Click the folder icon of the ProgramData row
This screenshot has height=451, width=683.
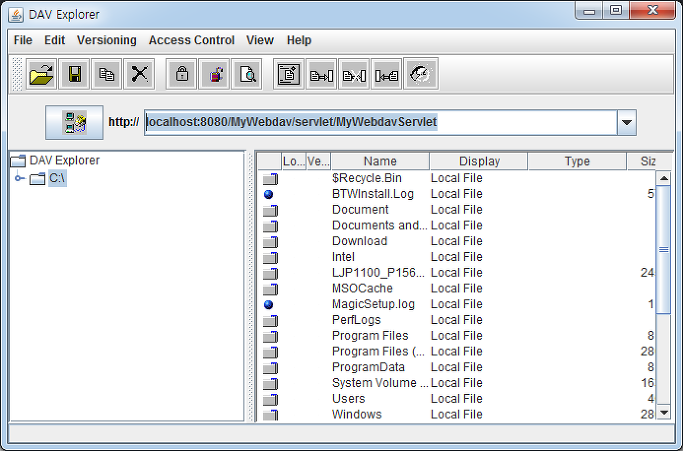pos(270,368)
